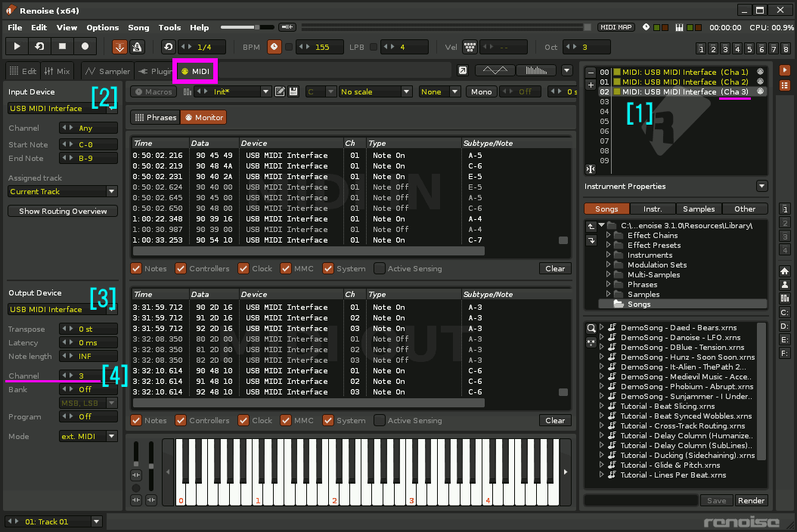Click Show Routing Overview
The width and height of the screenshot is (797, 532).
coord(62,211)
